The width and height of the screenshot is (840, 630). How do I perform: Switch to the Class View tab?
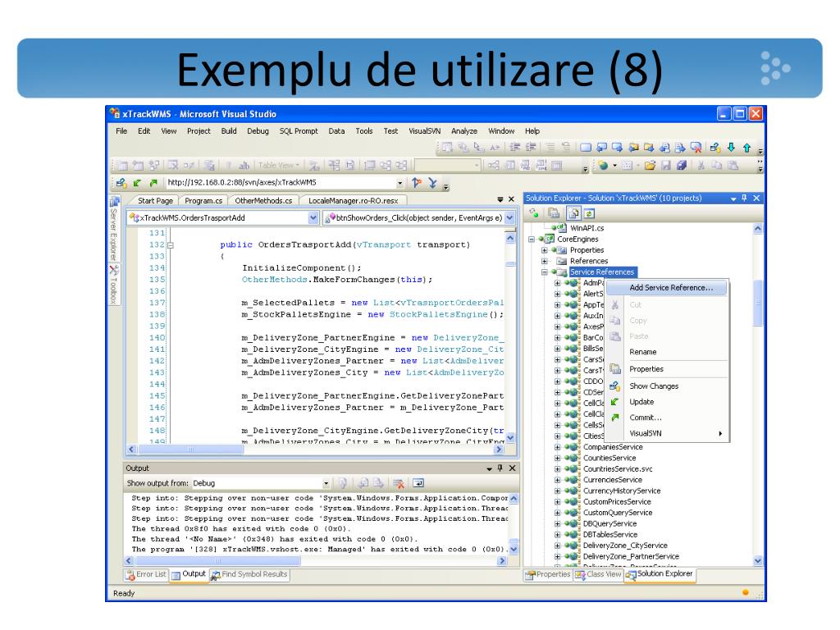tap(598, 574)
